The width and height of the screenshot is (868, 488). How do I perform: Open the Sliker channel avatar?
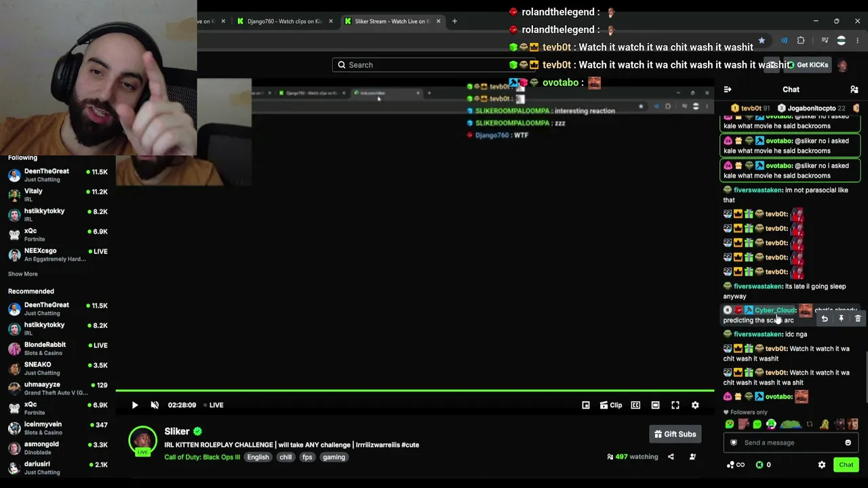point(142,441)
